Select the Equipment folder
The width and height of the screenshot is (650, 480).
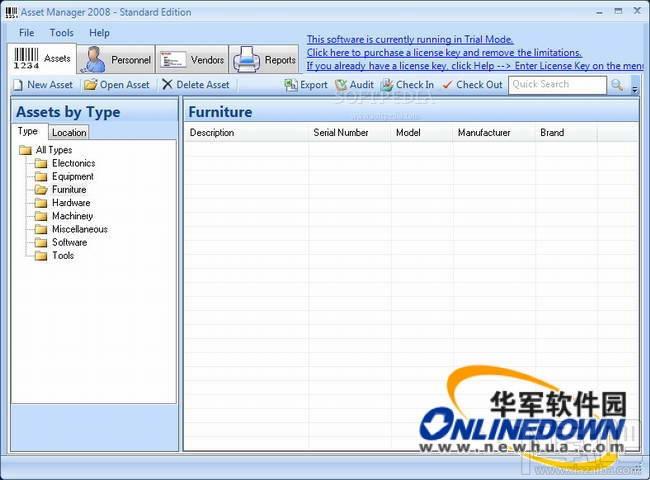point(64,177)
